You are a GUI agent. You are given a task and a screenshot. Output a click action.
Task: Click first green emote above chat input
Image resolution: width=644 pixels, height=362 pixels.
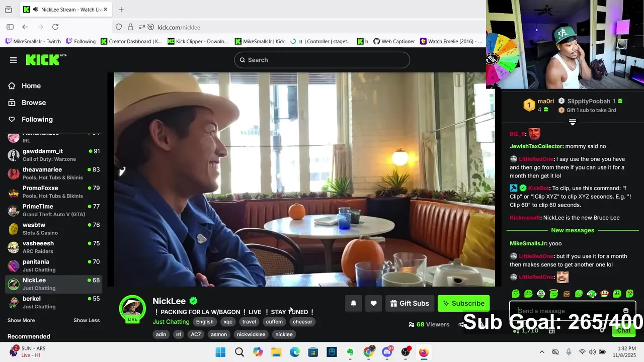point(516,294)
